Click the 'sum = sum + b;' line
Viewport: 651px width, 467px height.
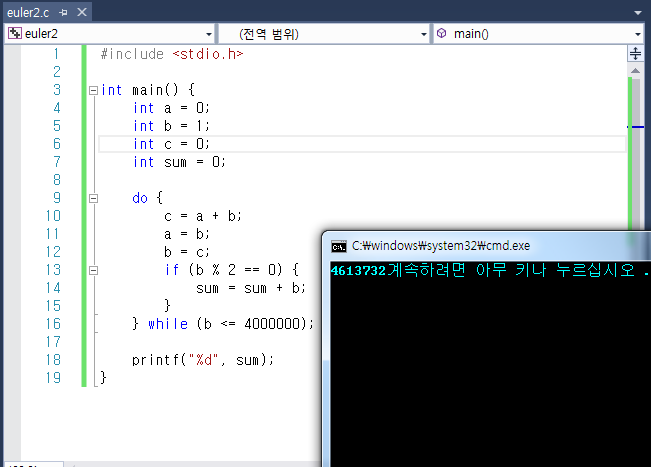pos(251,288)
